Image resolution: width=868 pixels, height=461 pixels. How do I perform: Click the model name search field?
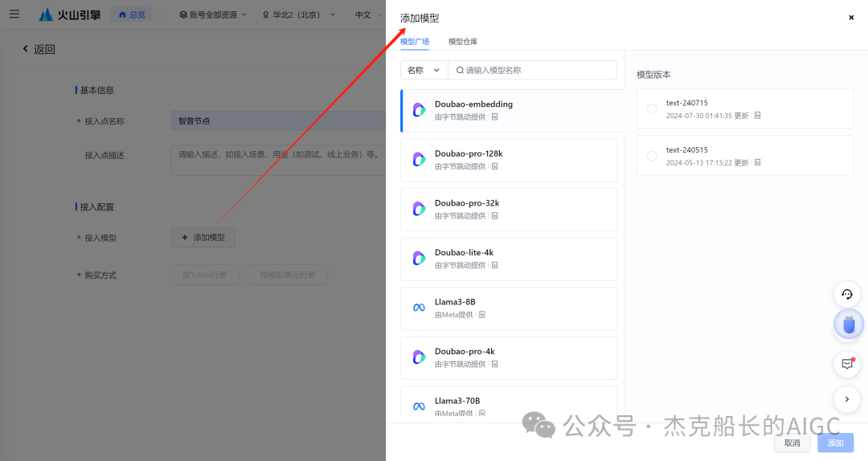click(x=532, y=71)
